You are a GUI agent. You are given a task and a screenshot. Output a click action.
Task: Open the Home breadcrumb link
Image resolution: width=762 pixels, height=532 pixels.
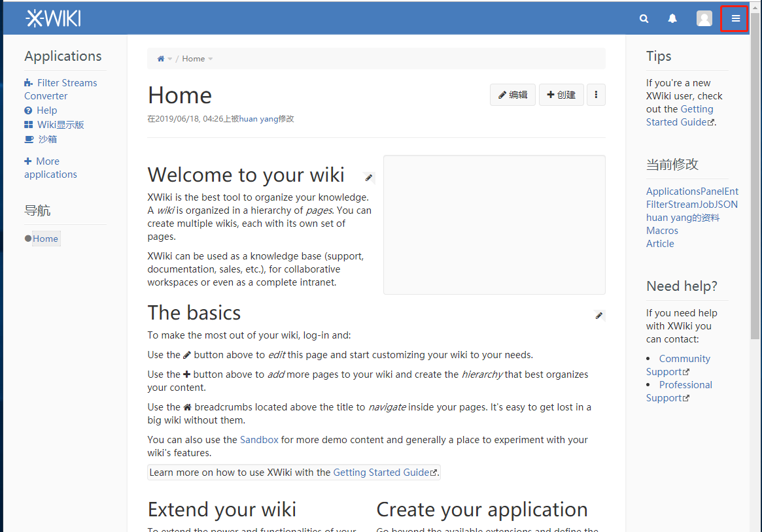coord(194,59)
